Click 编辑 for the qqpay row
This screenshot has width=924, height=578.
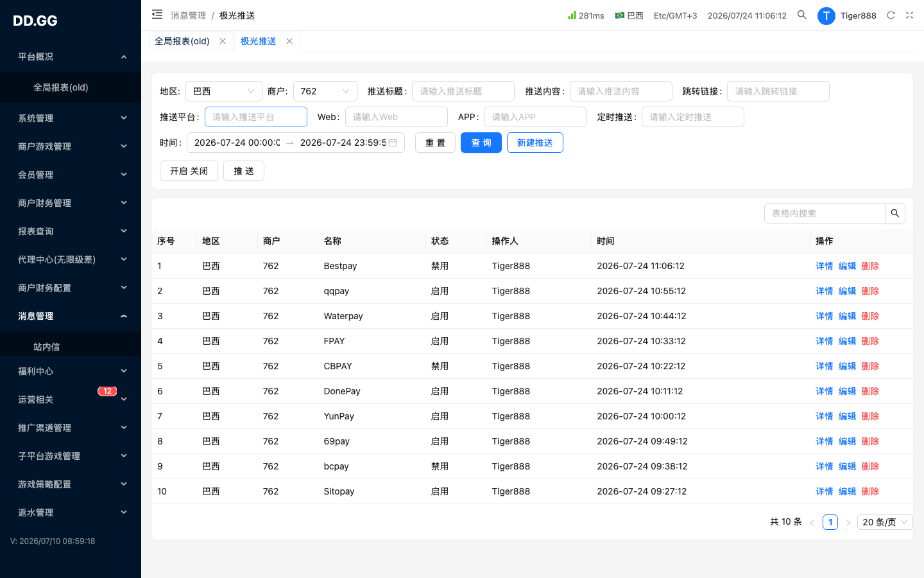pos(848,291)
